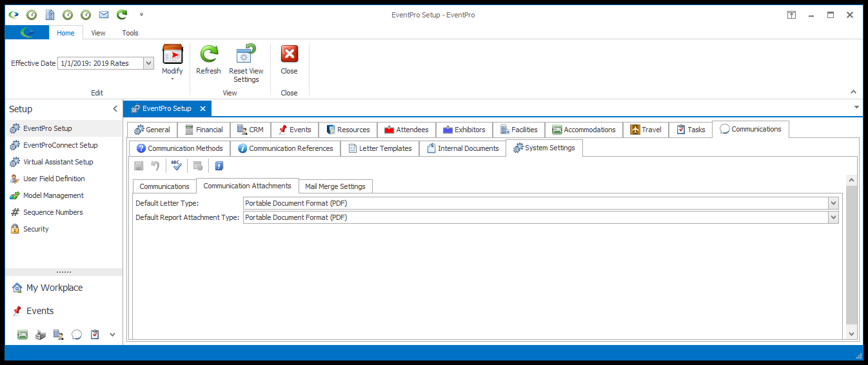This screenshot has height=365, width=868.
Task: Click the envelope mail icon in quick access toolbar
Action: click(103, 14)
